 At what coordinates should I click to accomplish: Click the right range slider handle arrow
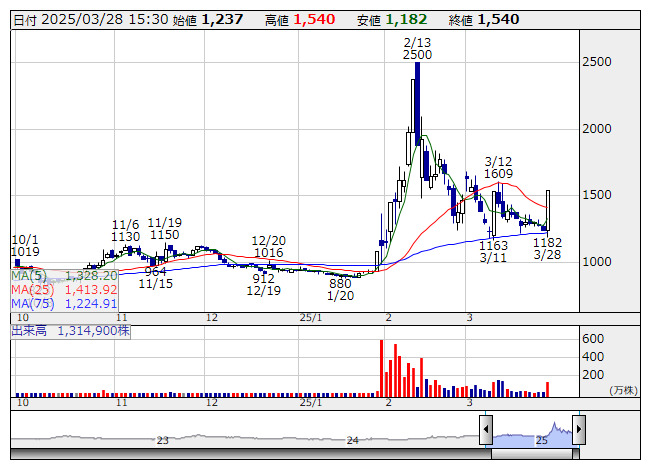click(577, 429)
